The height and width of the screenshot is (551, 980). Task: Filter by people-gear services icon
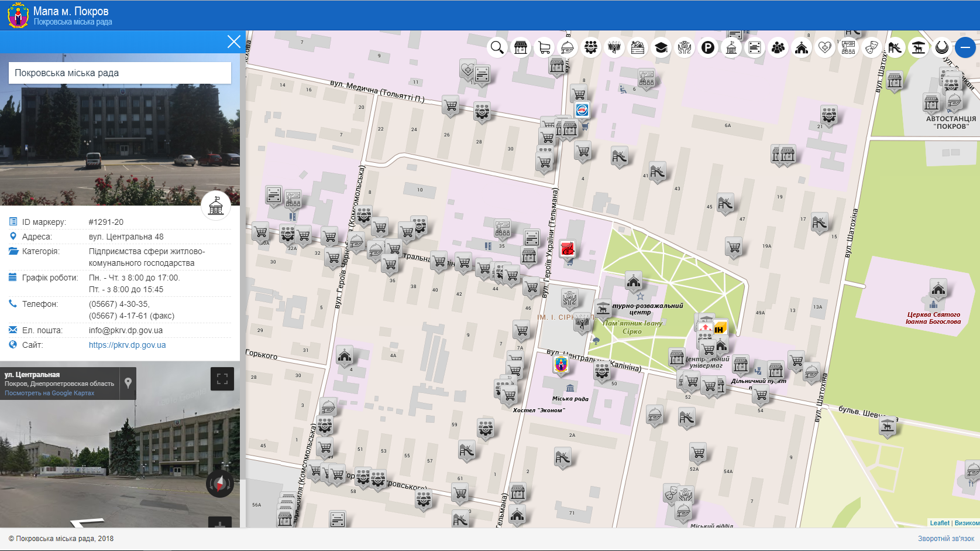coord(591,47)
